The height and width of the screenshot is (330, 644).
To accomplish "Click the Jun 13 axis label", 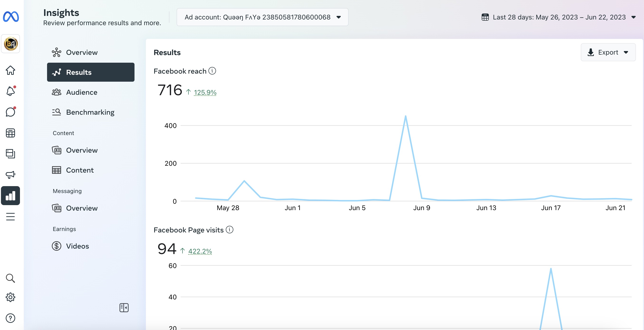I will pyautogui.click(x=486, y=208).
